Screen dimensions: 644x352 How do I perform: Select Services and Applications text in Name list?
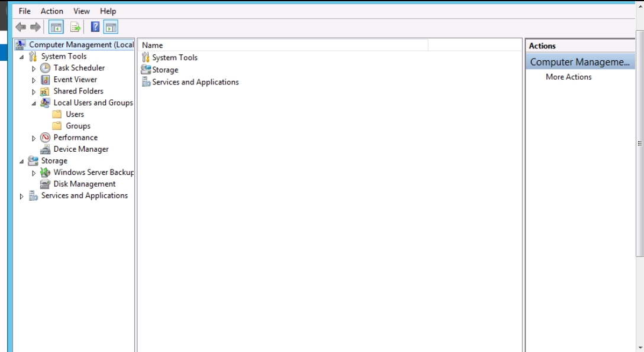[196, 82]
